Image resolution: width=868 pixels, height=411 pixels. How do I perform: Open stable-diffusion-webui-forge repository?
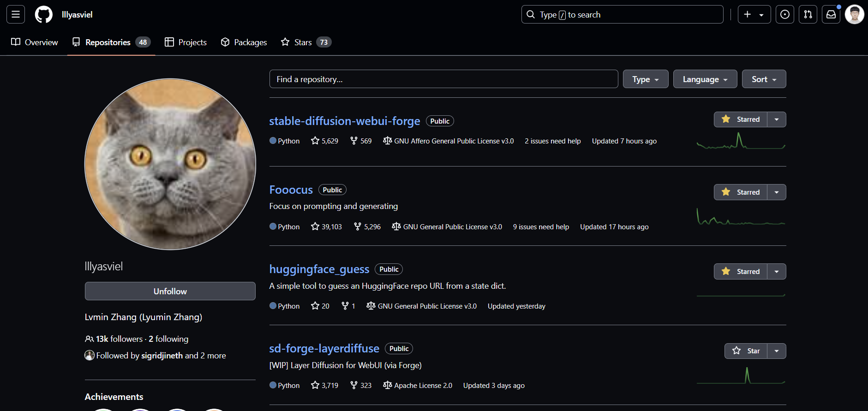click(x=345, y=121)
